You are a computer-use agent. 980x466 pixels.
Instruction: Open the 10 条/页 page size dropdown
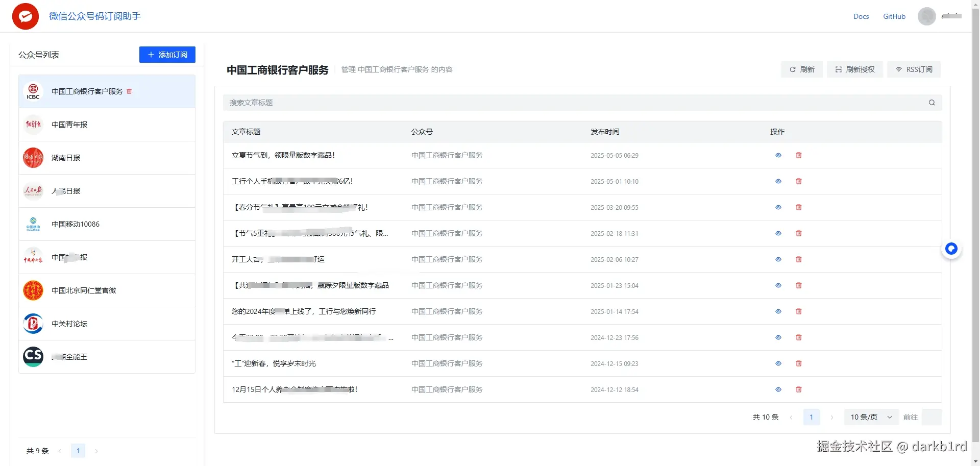871,417
